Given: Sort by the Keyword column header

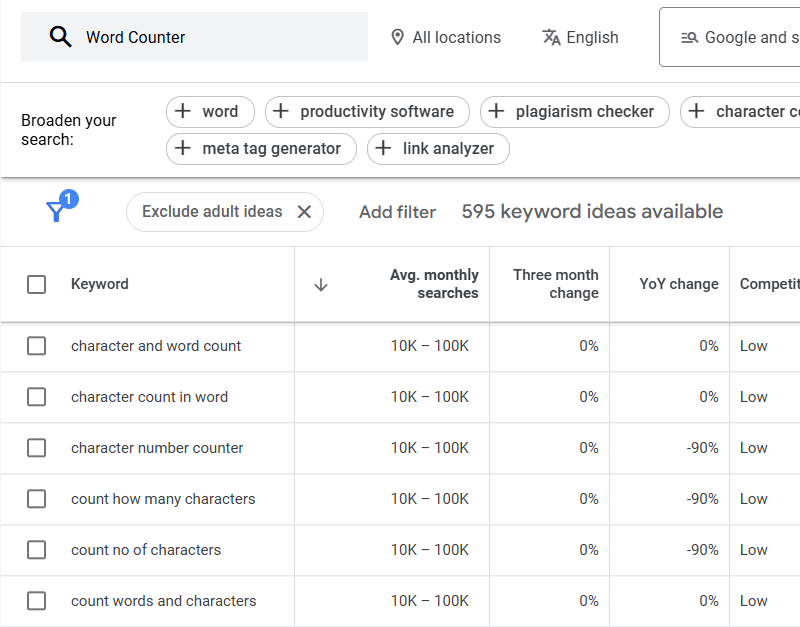Looking at the screenshot, I should [100, 284].
